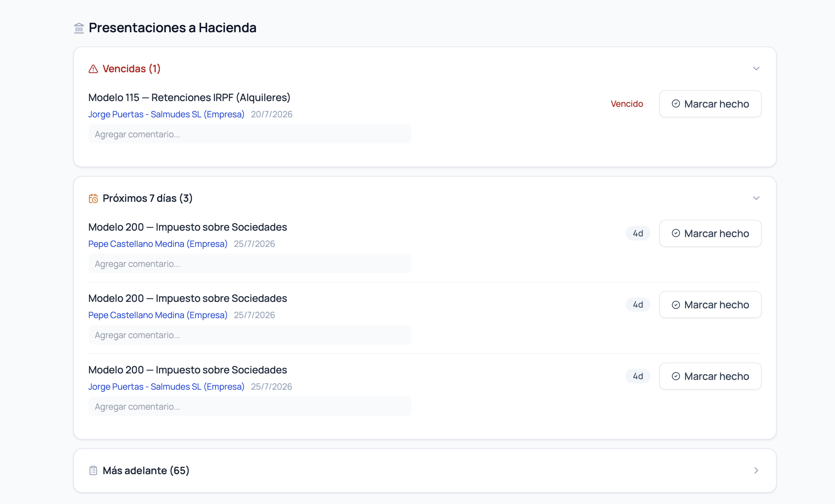
Task: Collapse the Vencidas section chevron
Action: point(756,69)
